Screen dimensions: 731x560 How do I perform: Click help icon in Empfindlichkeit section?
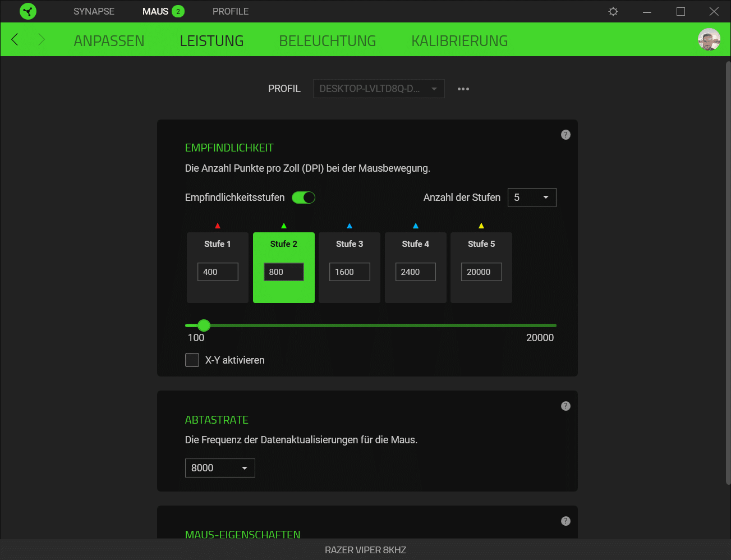566,135
